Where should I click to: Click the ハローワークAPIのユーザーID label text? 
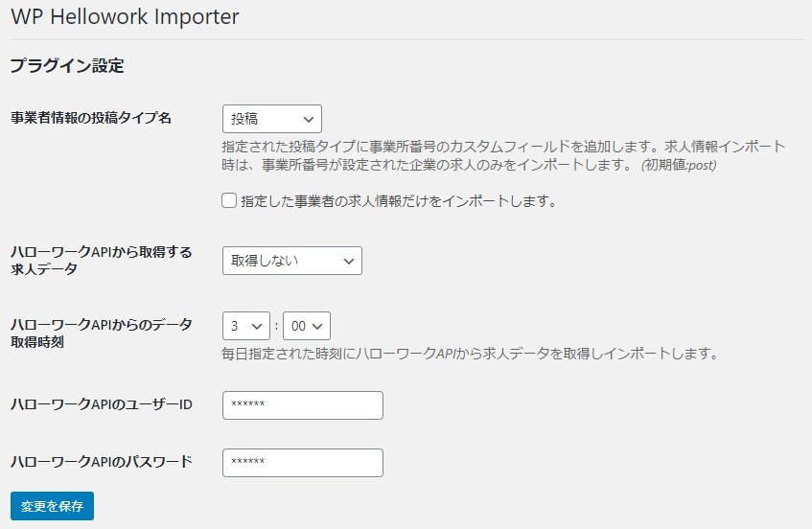click(x=102, y=404)
